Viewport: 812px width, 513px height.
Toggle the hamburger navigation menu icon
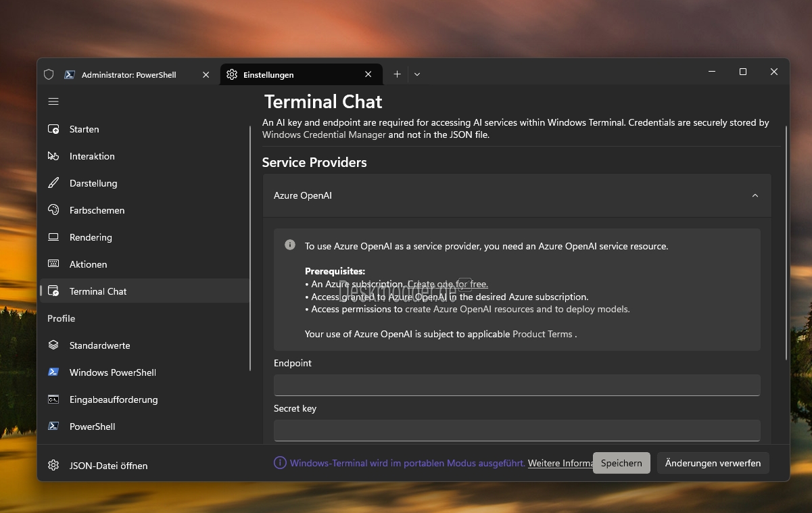click(53, 101)
